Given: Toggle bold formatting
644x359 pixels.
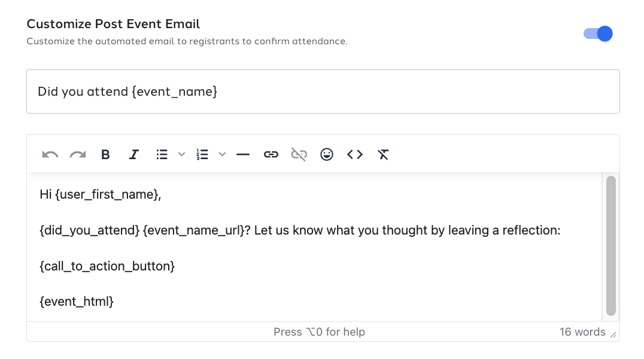Looking at the screenshot, I should click(x=105, y=154).
